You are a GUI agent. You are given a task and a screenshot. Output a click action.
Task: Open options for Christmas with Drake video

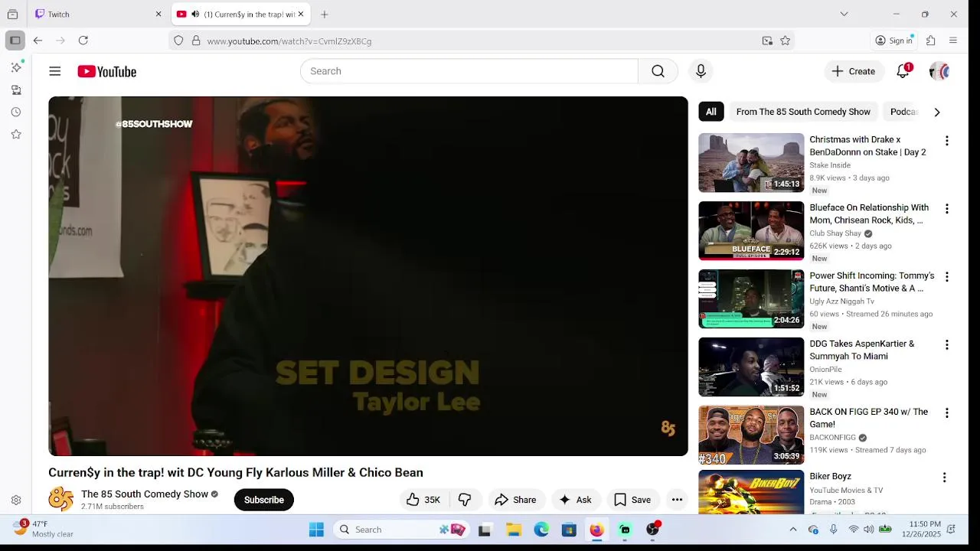click(946, 141)
